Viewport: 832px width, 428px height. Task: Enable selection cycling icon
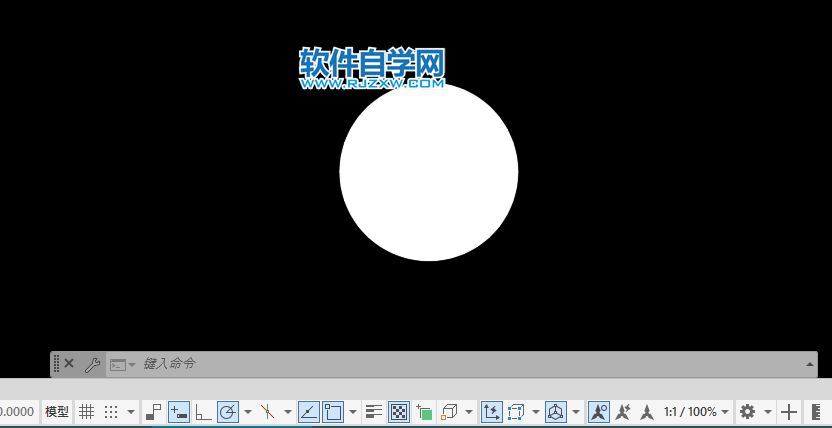pos(424,412)
